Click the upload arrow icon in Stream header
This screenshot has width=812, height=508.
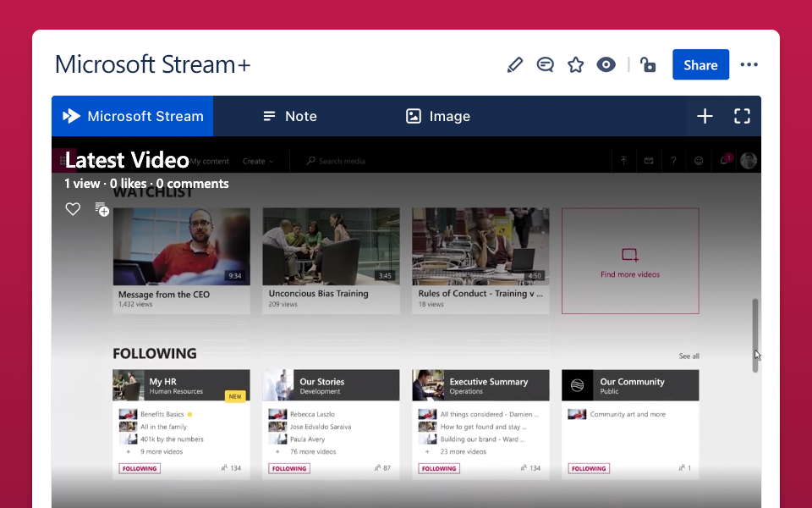click(623, 161)
